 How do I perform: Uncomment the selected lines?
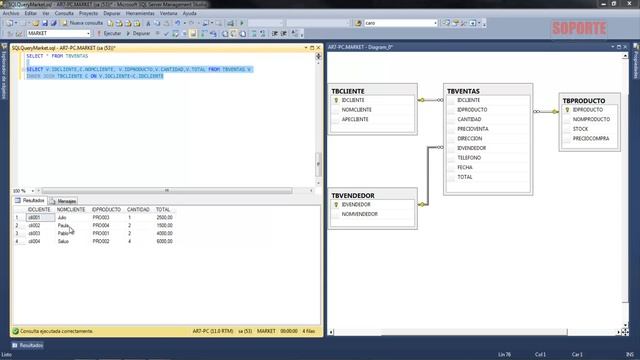[x=262, y=33]
